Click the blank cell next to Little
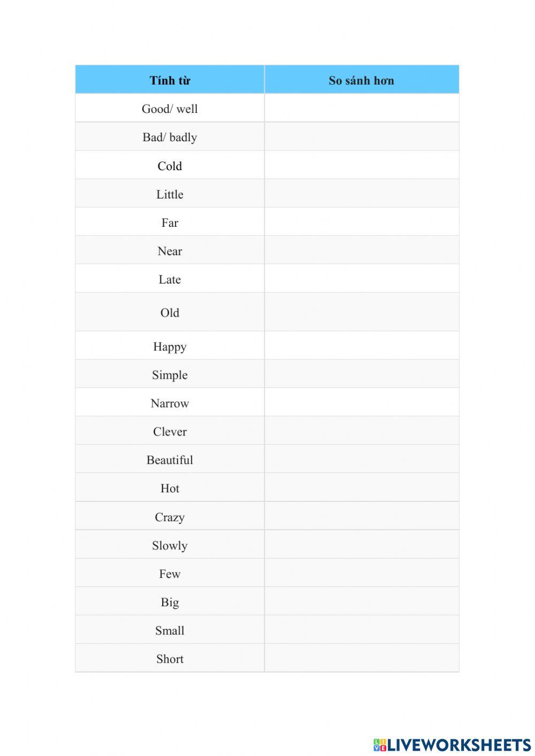 point(362,194)
